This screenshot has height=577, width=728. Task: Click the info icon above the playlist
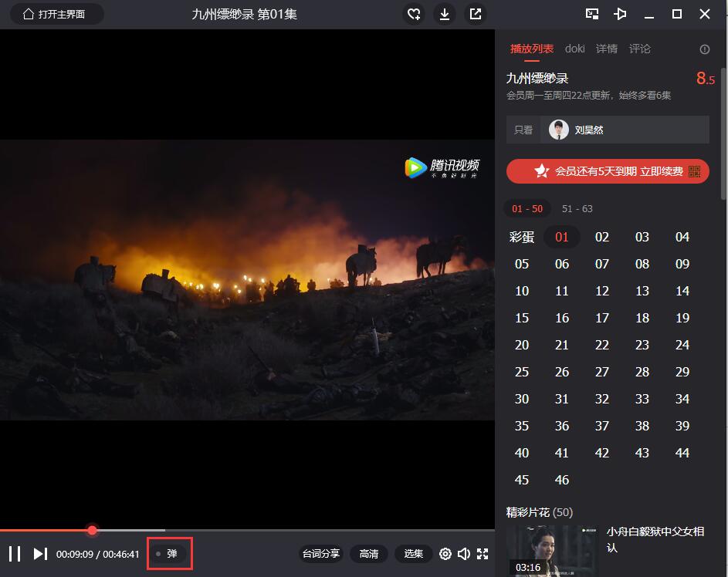click(704, 49)
